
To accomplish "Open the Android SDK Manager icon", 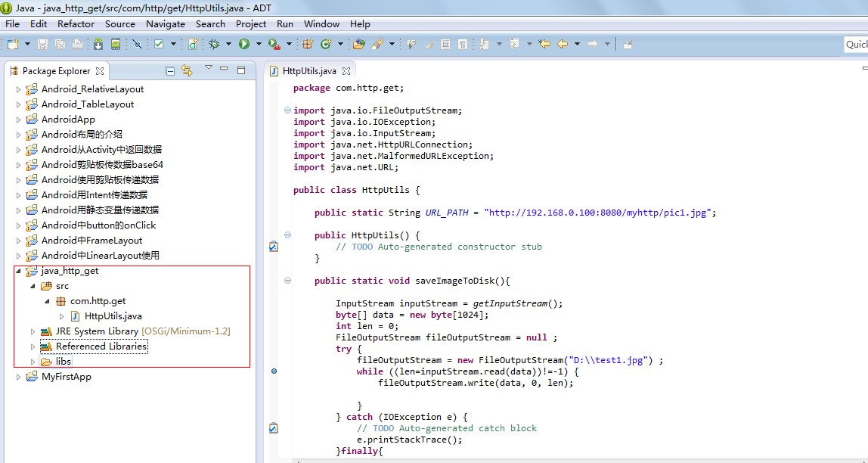I will coord(98,45).
